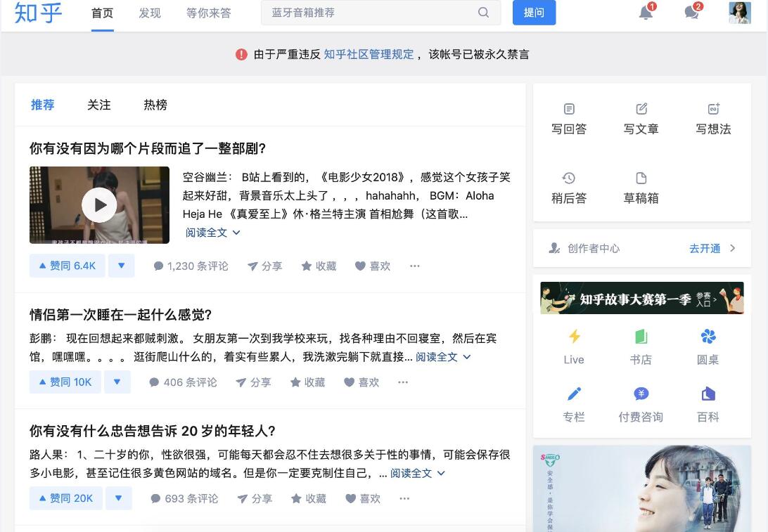Click the 写回答 icon
This screenshot has width=768, height=532.
pos(569,109)
